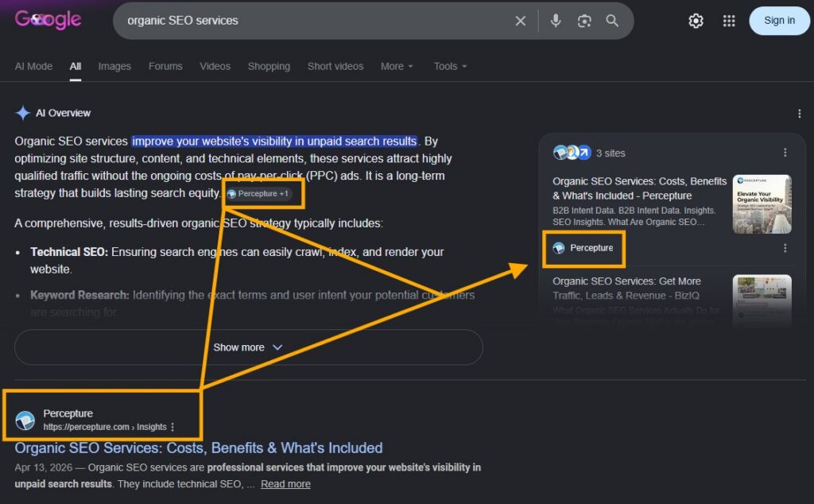Open three-dot menu beside Percepture source card

tap(785, 248)
